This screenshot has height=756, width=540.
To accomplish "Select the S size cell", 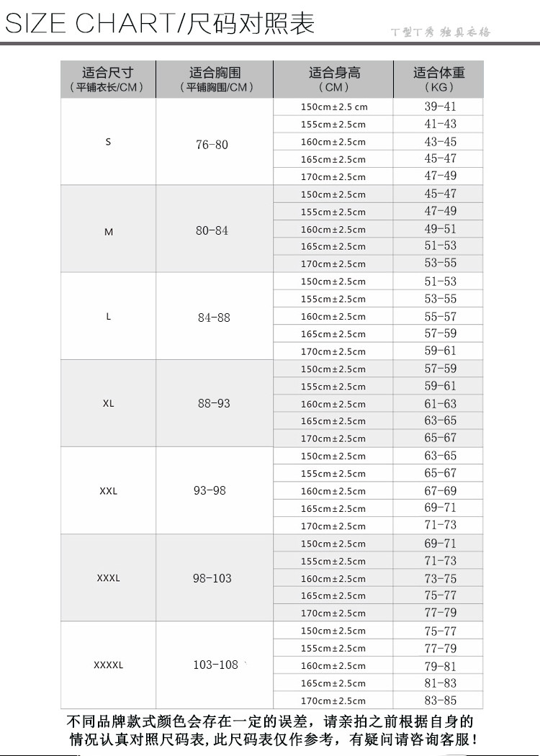I will (108, 142).
